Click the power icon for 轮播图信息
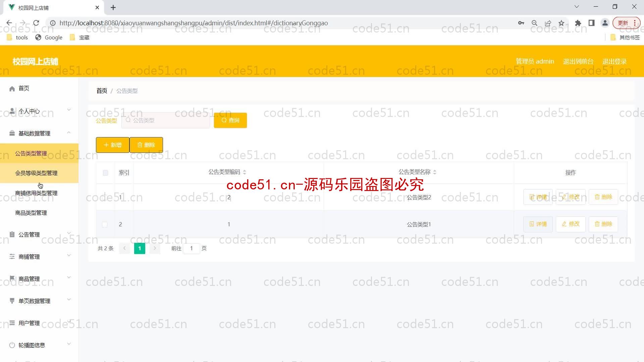The width and height of the screenshot is (644, 362). click(12, 345)
